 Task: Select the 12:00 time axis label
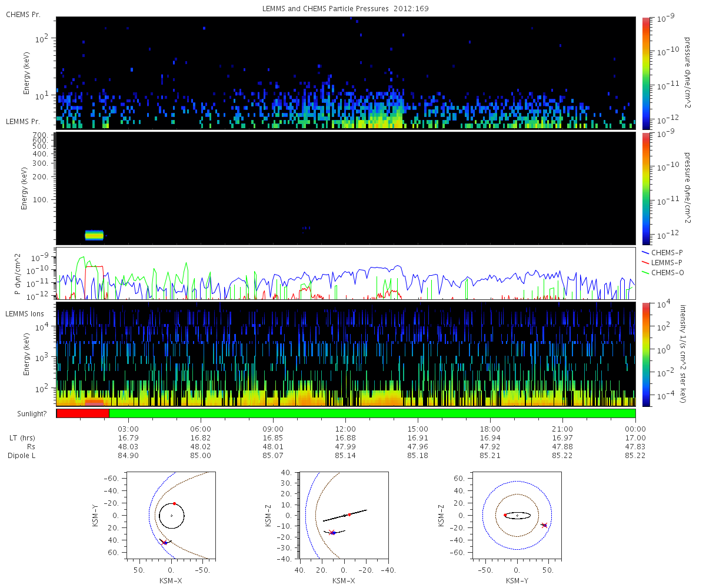click(x=345, y=429)
